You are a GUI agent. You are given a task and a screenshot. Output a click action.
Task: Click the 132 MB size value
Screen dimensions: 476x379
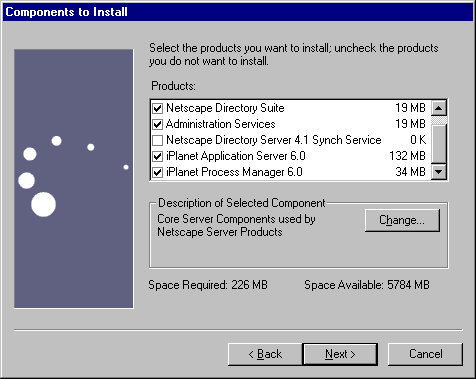click(407, 156)
